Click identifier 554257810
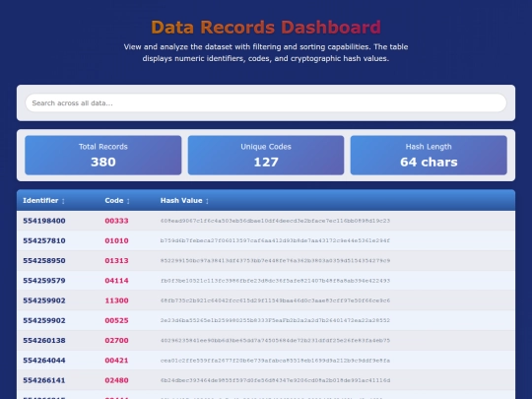This screenshot has height=399, width=532. click(44, 241)
